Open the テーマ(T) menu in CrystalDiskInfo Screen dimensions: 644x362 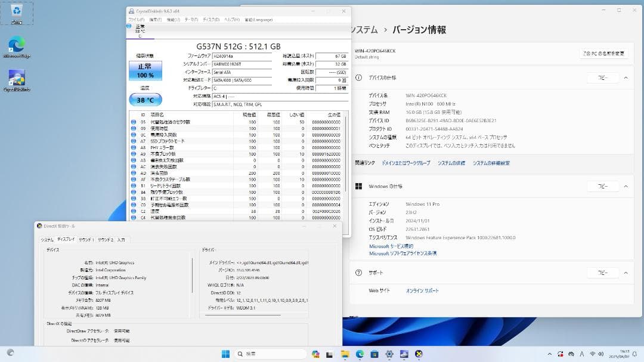click(192, 18)
